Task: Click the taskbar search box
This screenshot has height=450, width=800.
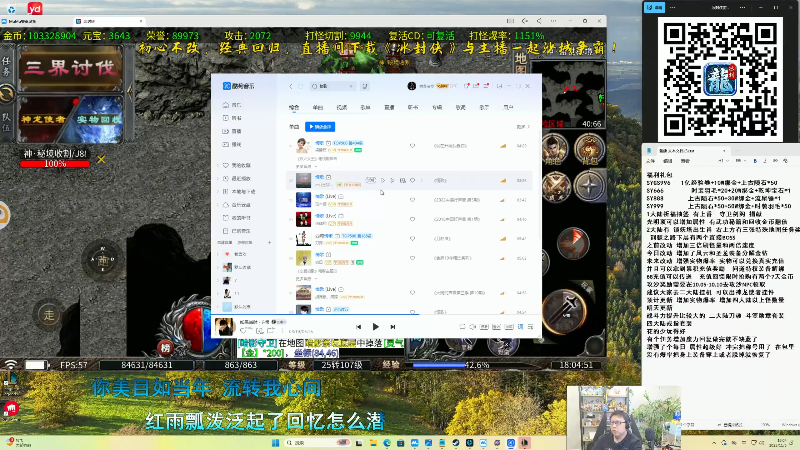Action: coord(318,442)
